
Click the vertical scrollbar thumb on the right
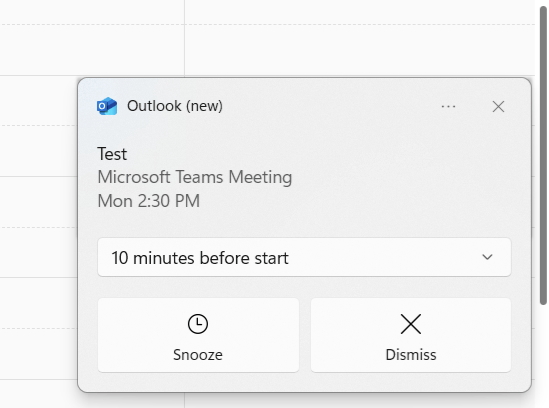(x=543, y=156)
